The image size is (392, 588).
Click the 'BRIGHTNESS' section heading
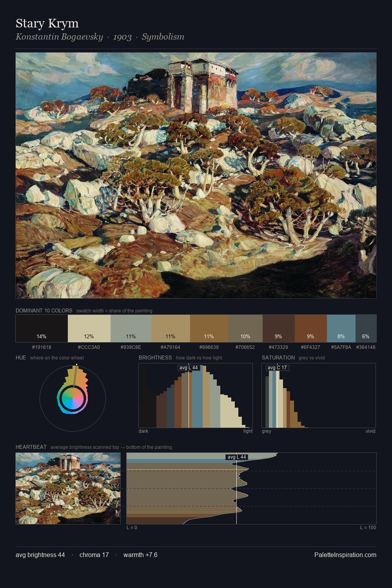click(155, 358)
